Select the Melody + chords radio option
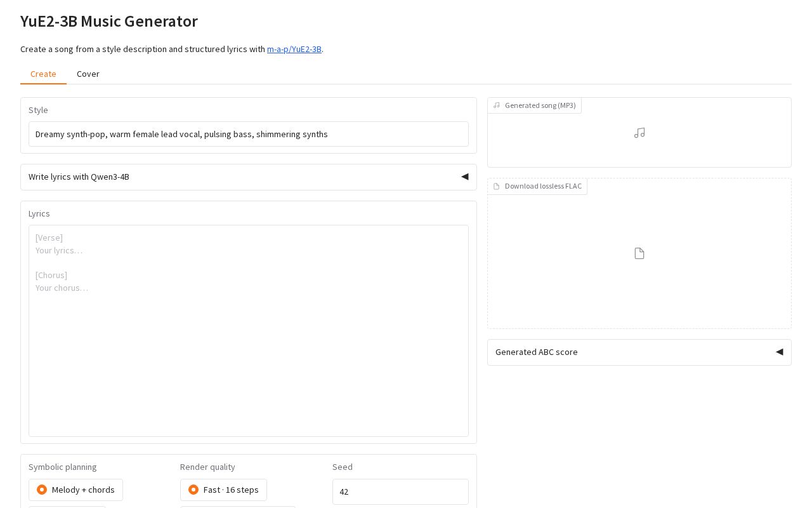 (76, 490)
